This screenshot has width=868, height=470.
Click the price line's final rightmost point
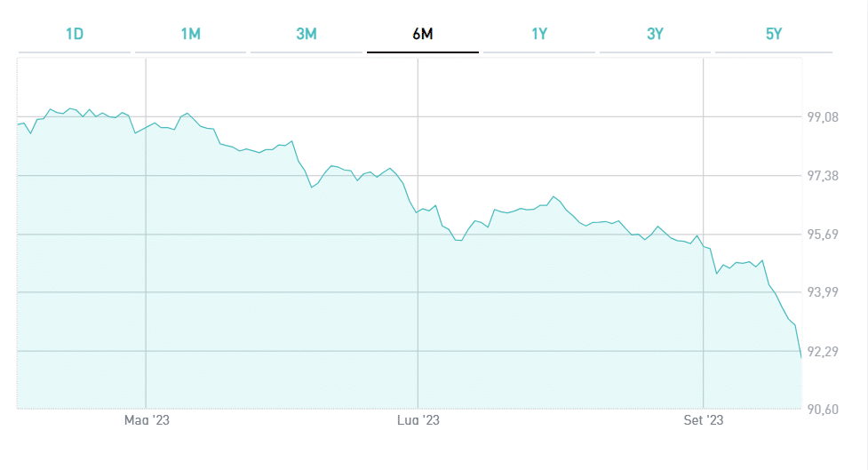point(801,358)
